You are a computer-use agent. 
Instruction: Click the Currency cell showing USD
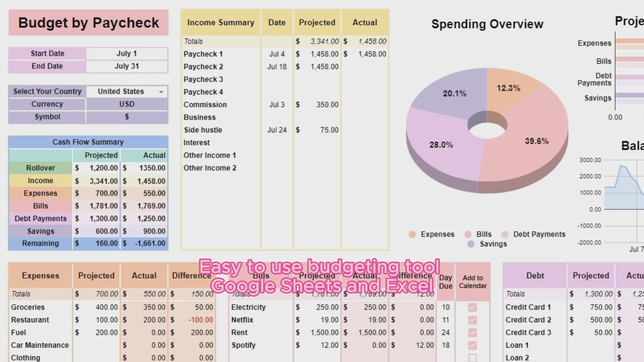pos(127,104)
